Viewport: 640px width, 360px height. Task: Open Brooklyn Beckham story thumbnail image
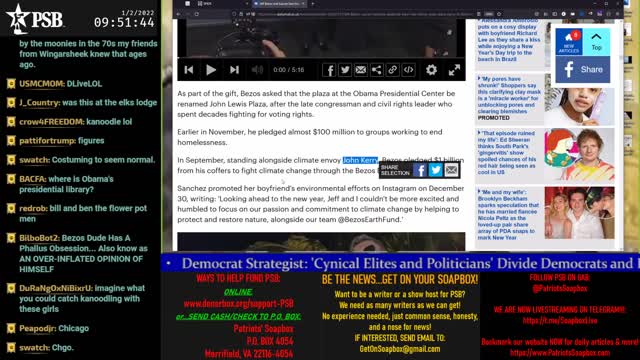[579, 213]
